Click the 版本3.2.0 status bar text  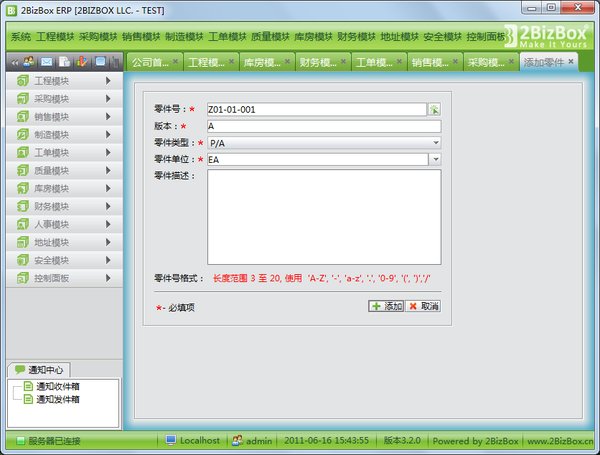coord(402,440)
